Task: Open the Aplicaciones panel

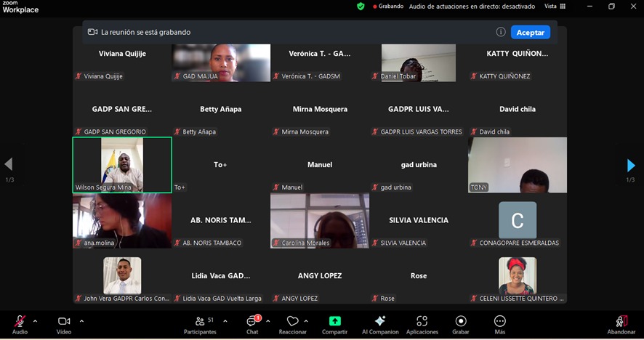Action: [x=422, y=321]
